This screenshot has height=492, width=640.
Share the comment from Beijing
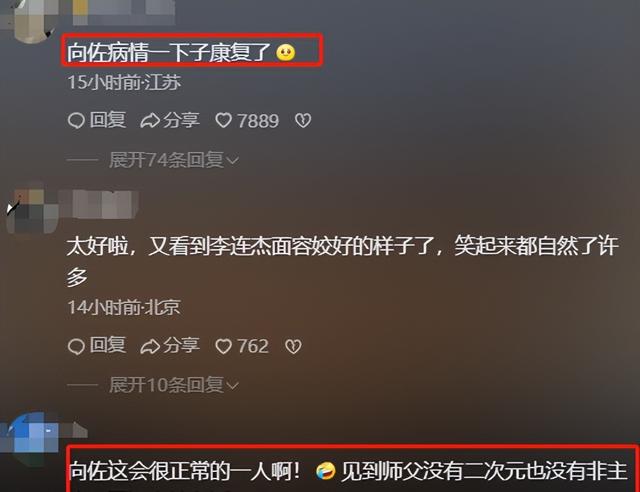pos(170,346)
